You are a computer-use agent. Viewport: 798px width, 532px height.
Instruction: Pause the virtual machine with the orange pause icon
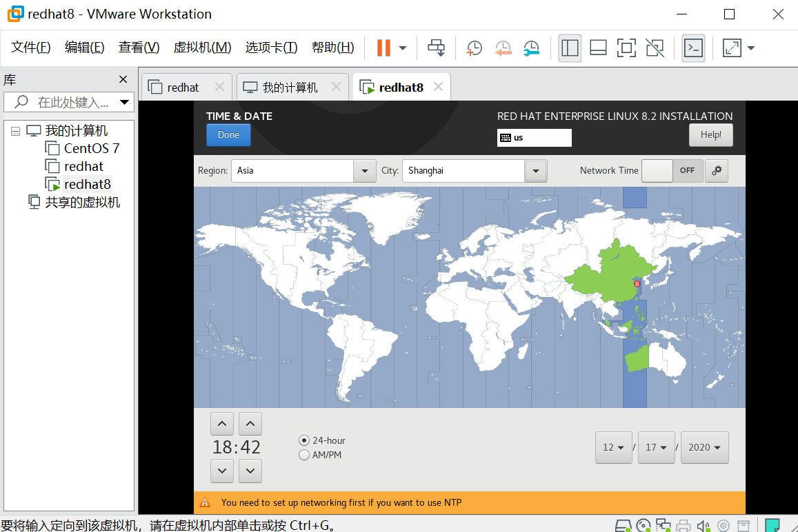(x=383, y=48)
